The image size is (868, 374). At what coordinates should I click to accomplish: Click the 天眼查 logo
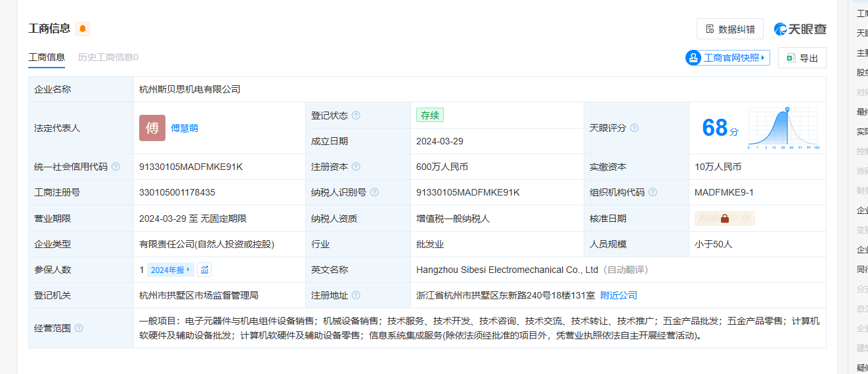(800, 29)
